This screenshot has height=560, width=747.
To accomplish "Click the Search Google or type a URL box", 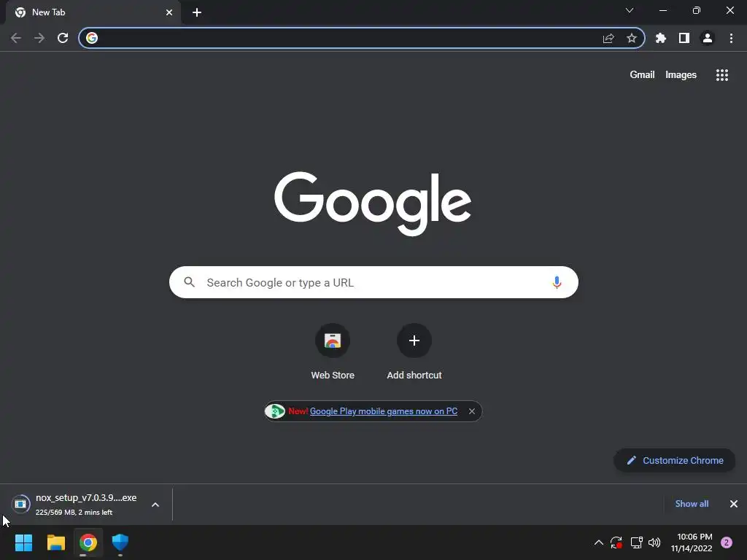I will (373, 282).
